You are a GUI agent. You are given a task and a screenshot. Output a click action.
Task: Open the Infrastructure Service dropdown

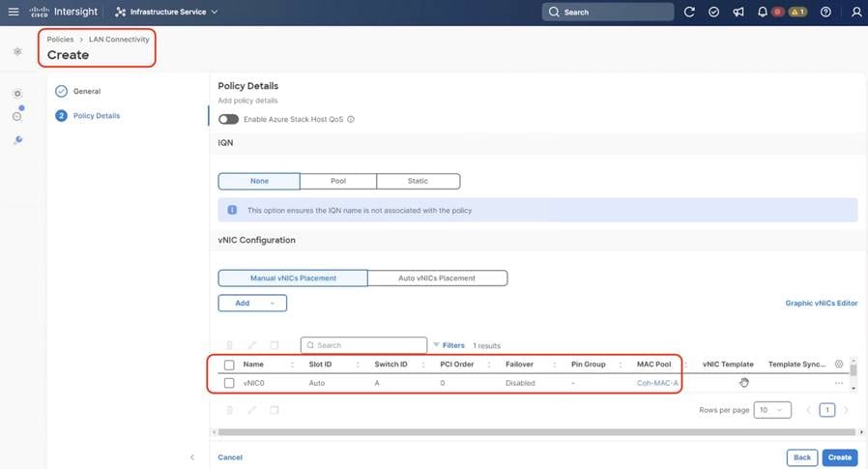point(166,12)
